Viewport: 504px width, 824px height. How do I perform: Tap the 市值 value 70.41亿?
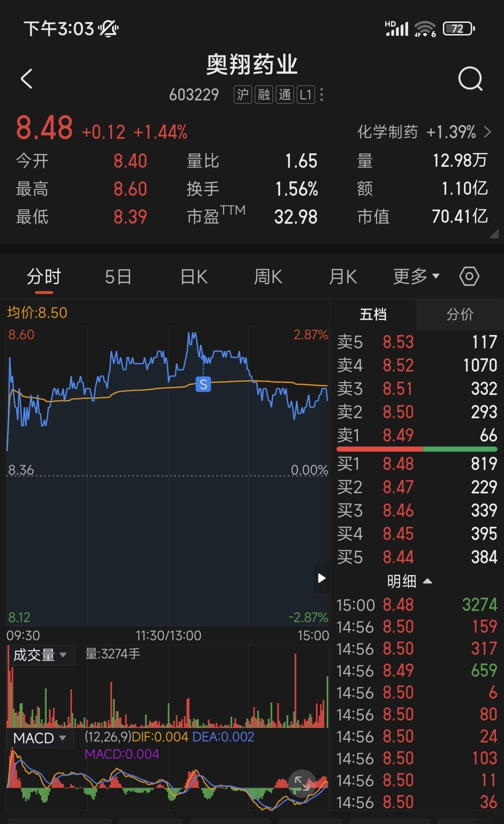(460, 216)
